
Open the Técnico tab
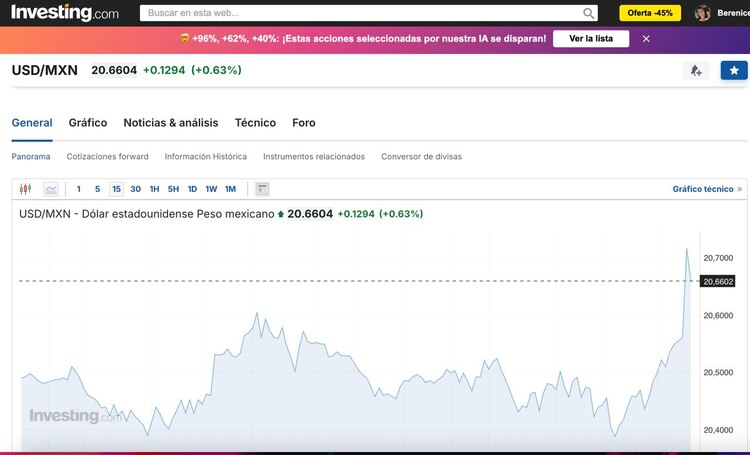coord(255,123)
